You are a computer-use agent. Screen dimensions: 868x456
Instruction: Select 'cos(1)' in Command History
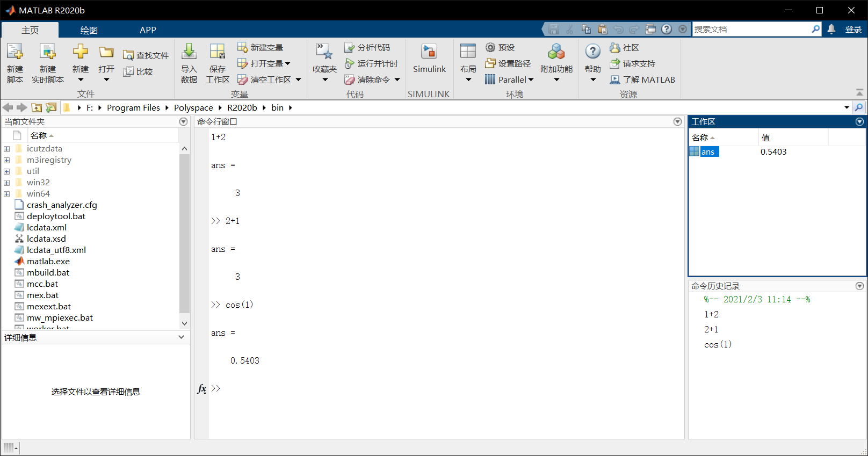718,344
